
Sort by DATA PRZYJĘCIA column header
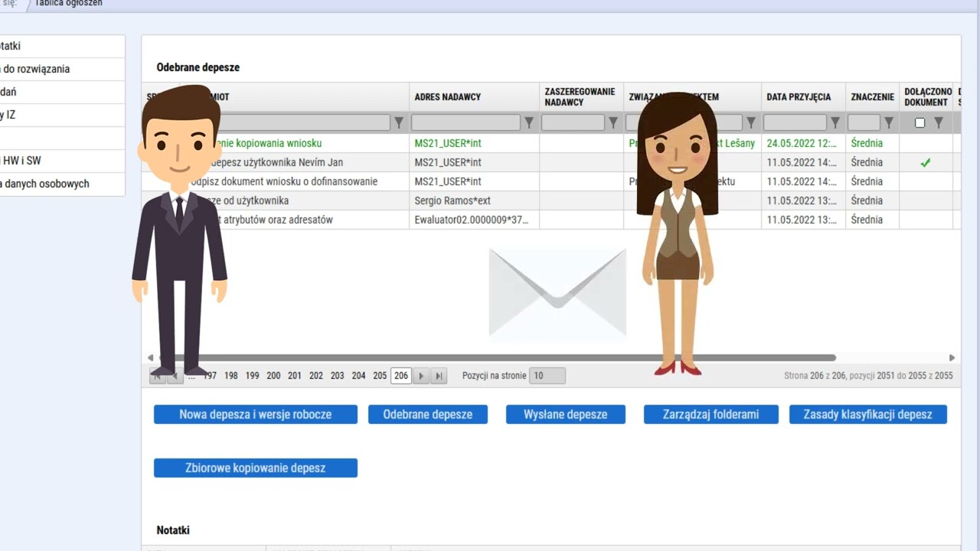click(x=799, y=97)
